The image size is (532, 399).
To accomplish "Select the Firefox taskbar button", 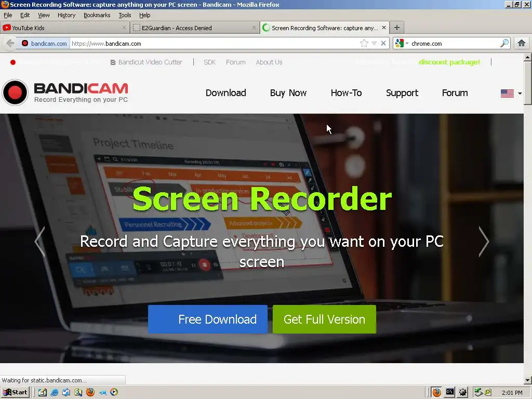I will (x=436, y=392).
